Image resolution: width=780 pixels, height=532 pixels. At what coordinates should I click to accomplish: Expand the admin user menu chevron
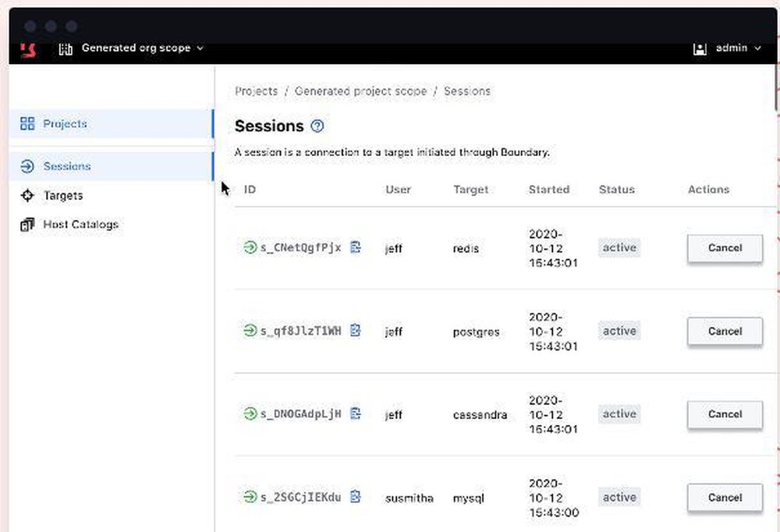pyautogui.click(x=757, y=48)
